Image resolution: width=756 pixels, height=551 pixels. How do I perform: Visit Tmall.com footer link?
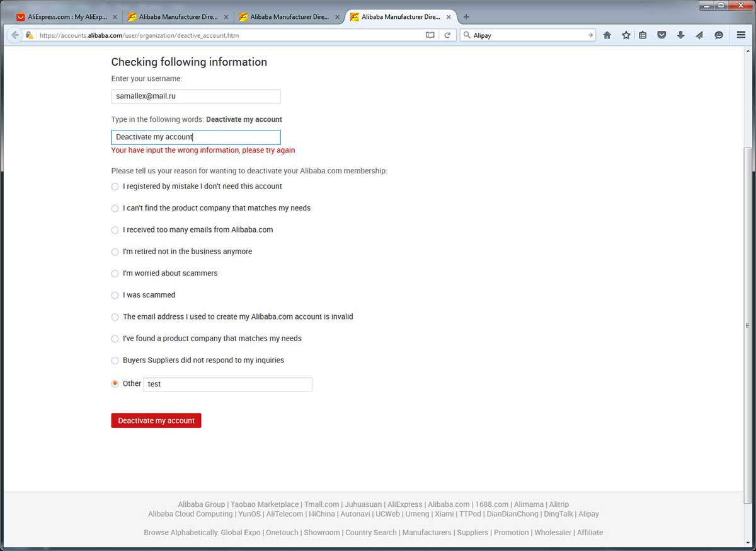(x=322, y=504)
